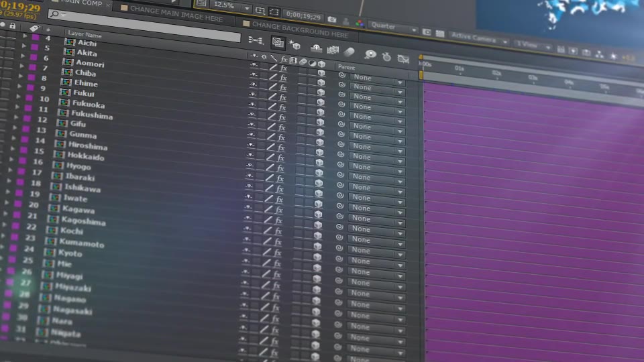644x362 pixels.
Task: Open the 1 View layout dropdown
Action: (x=533, y=46)
